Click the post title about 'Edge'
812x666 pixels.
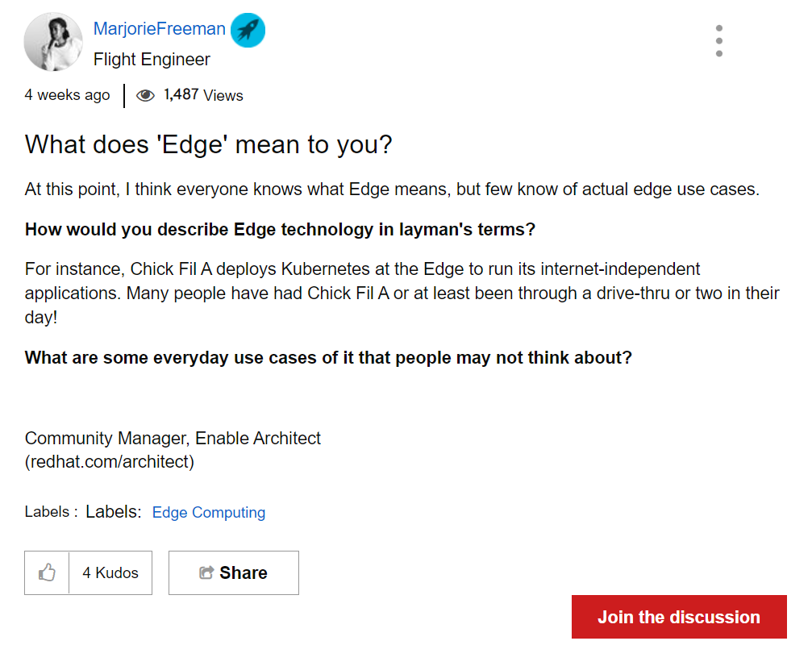click(x=208, y=144)
